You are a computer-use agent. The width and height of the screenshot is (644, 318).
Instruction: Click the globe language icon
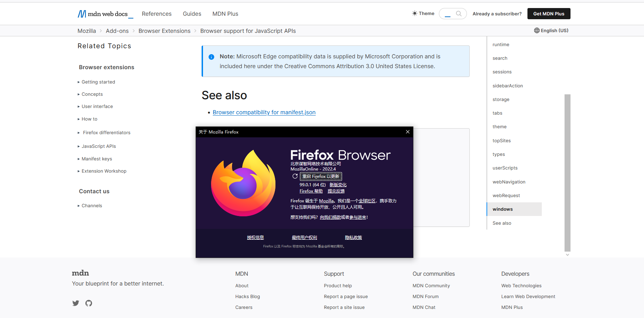[537, 30]
